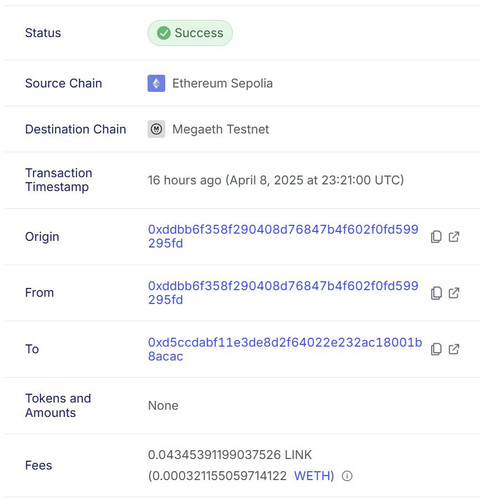480x500 pixels.
Task: Open From address in external explorer
Action: point(454,293)
